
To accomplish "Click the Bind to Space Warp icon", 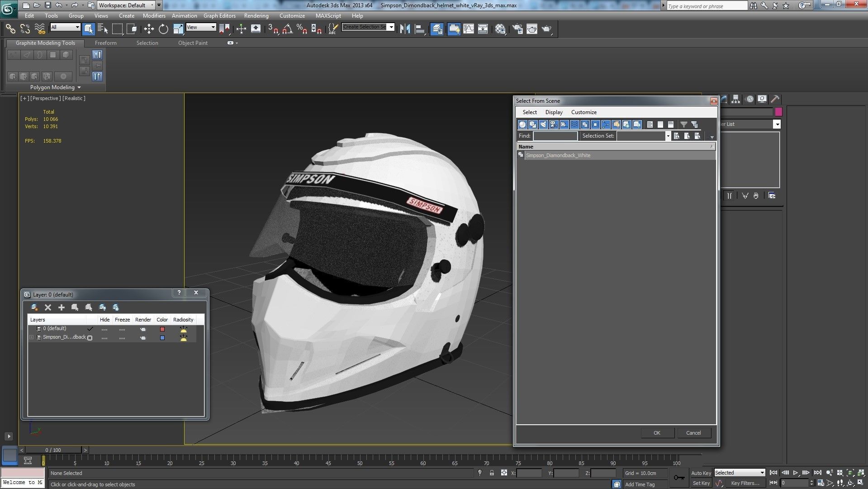I will pos(40,29).
